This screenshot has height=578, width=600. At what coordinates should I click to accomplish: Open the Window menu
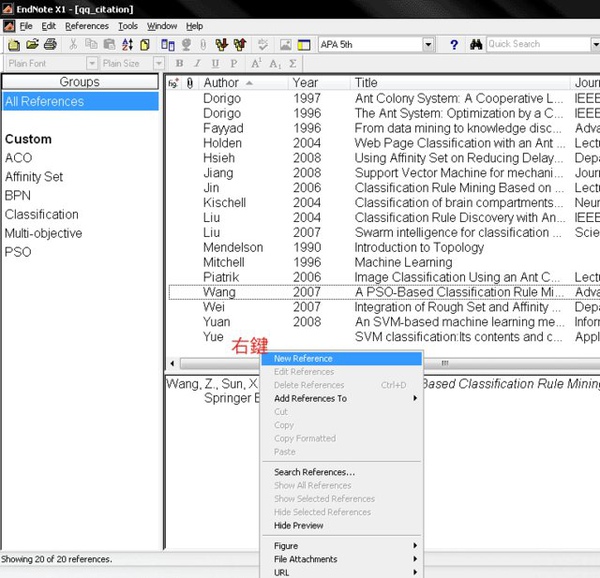(x=162, y=26)
